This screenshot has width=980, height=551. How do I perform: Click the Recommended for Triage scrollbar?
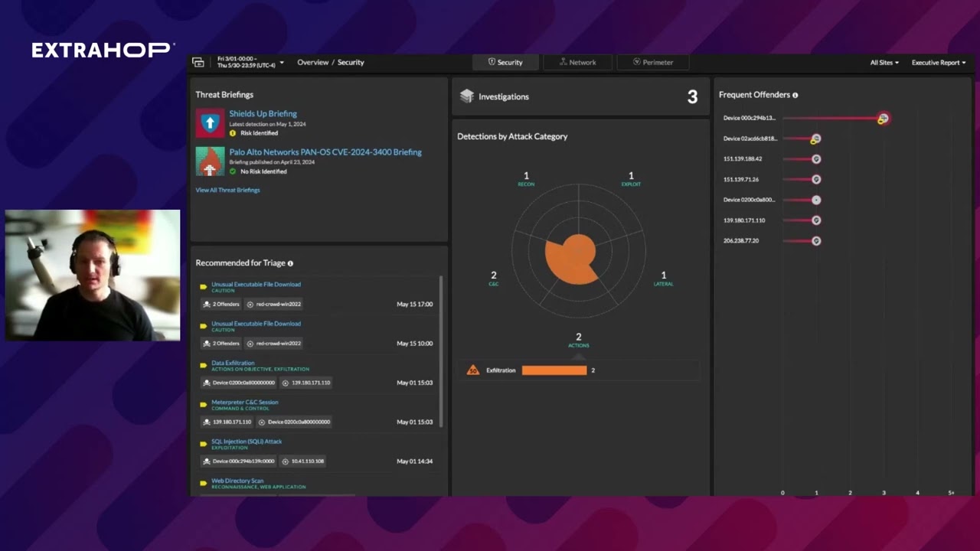coord(441,352)
